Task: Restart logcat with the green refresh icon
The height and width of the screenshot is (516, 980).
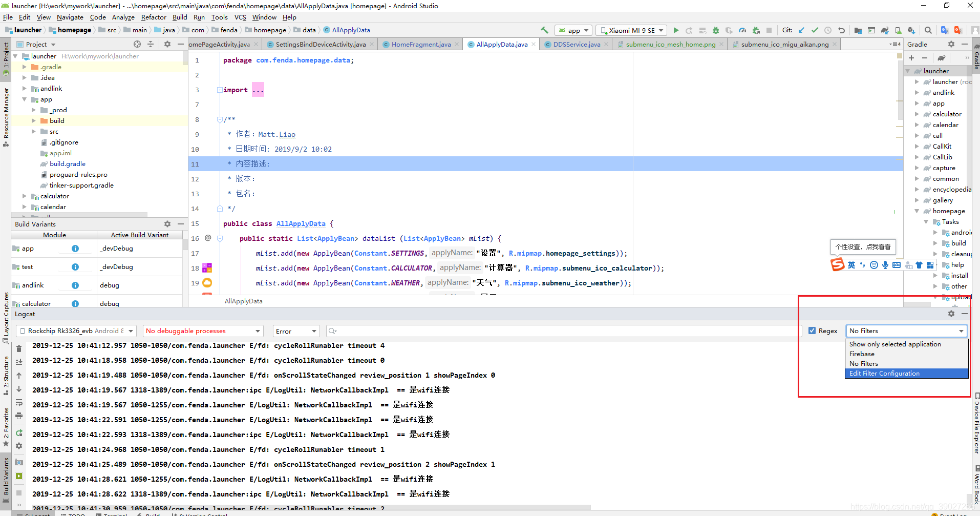Action: (19, 432)
